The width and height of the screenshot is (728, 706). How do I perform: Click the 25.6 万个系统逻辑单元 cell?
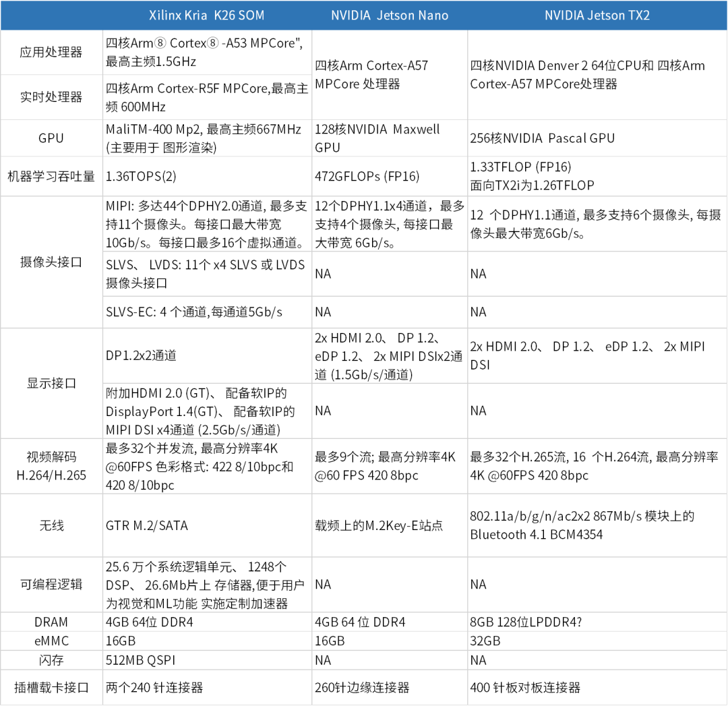[x=207, y=585]
